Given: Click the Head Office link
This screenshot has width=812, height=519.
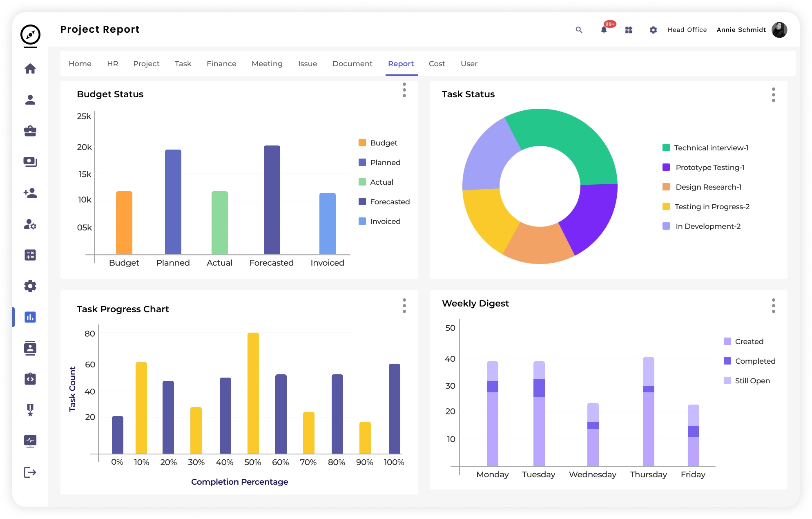Looking at the screenshot, I should pyautogui.click(x=687, y=30).
